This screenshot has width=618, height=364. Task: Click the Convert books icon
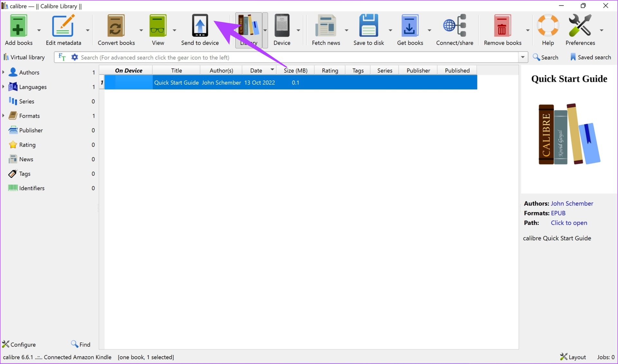(116, 26)
